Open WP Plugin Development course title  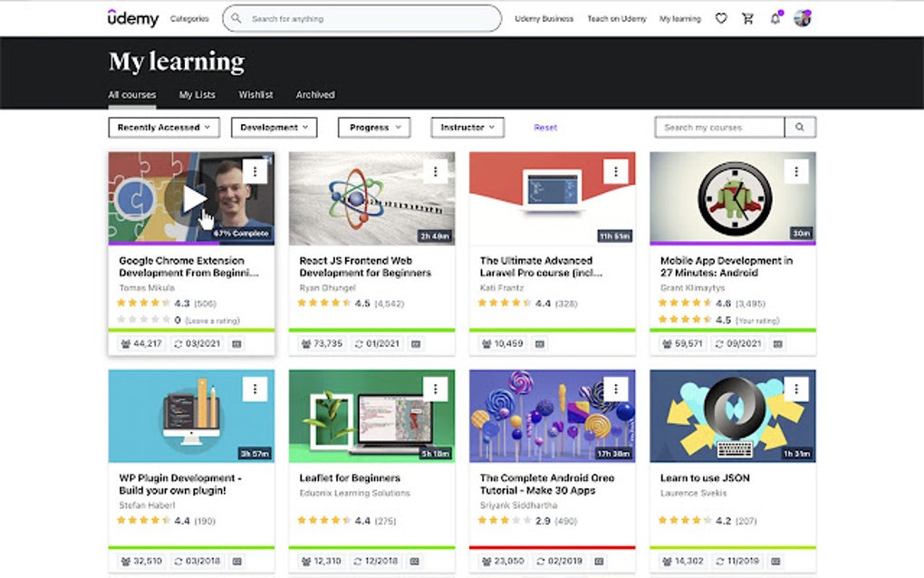[x=179, y=484]
